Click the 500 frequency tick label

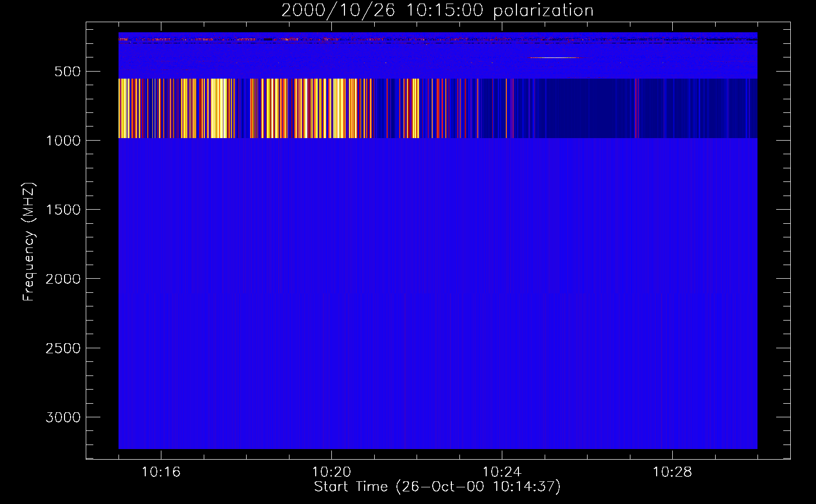point(68,72)
